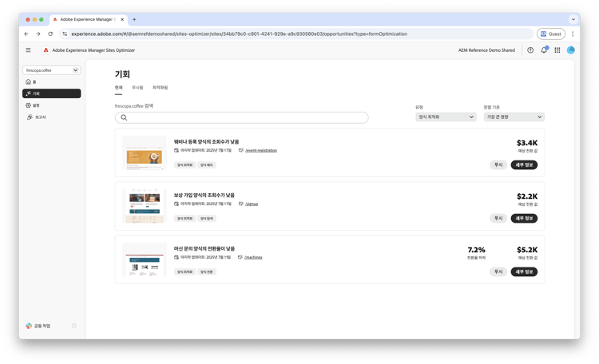This screenshot has width=599, height=364.
Task: Switch to the 현재 tab
Action: pyautogui.click(x=119, y=88)
